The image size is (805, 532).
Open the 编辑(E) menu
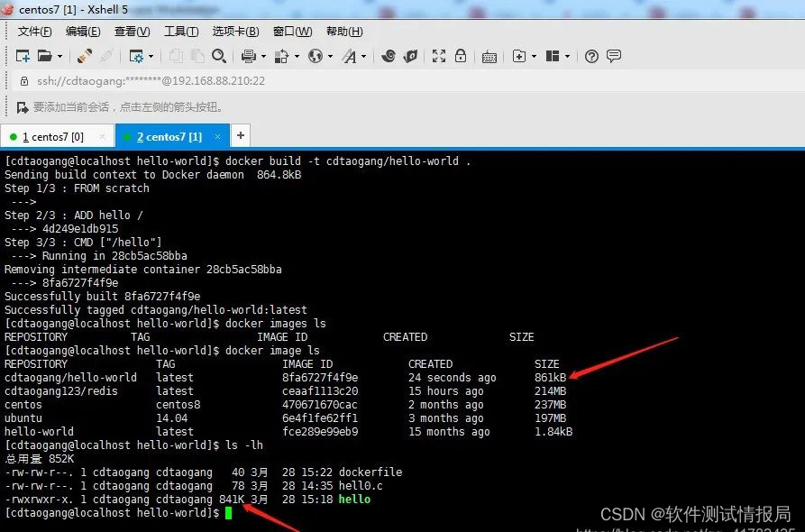click(x=83, y=32)
